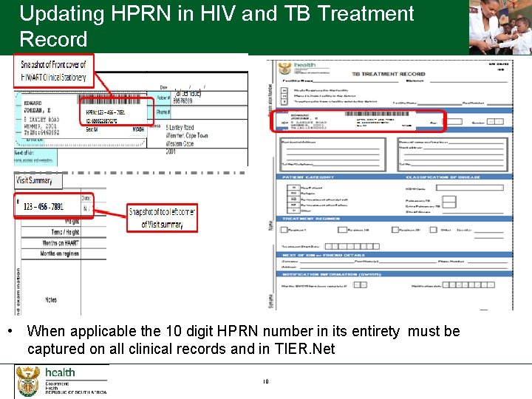Click the Age box on TB form
Image resolution: width=532 pixels, height=399 pixels.
point(454,121)
